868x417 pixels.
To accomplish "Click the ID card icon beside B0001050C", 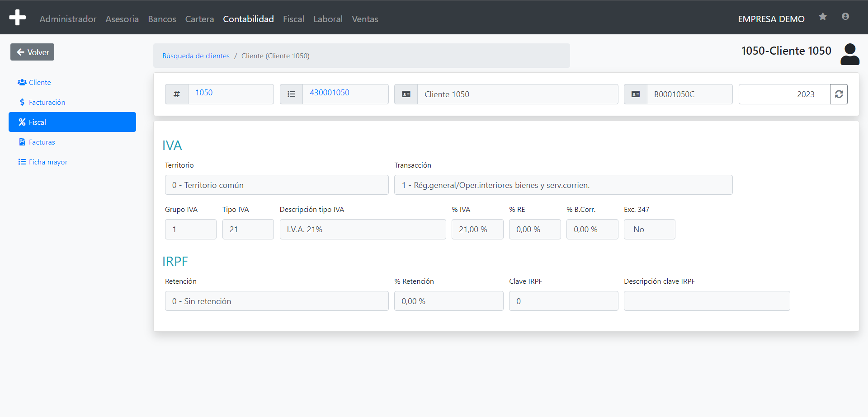I will [636, 94].
